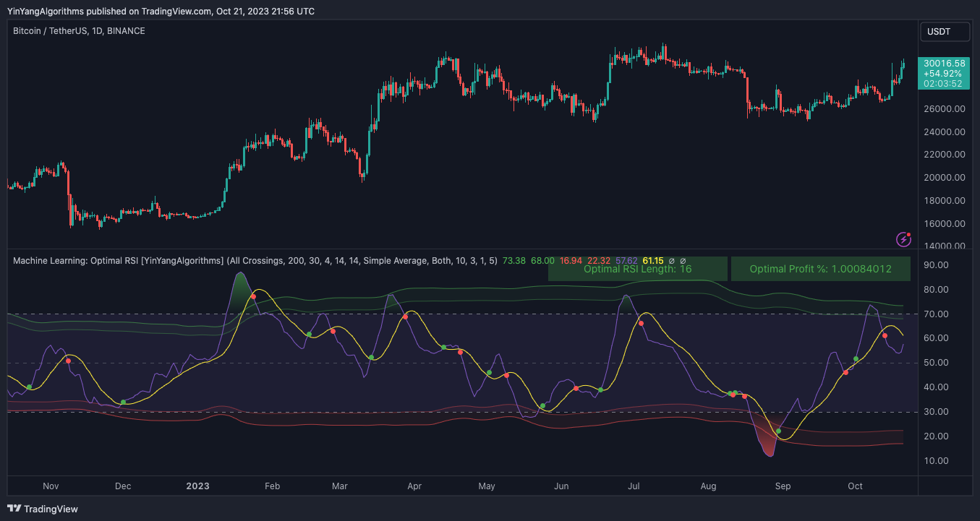Viewport: 980px width, 521px height.
Task: Click the Bitcoin / TetherUS symbol title
Action: tap(79, 31)
